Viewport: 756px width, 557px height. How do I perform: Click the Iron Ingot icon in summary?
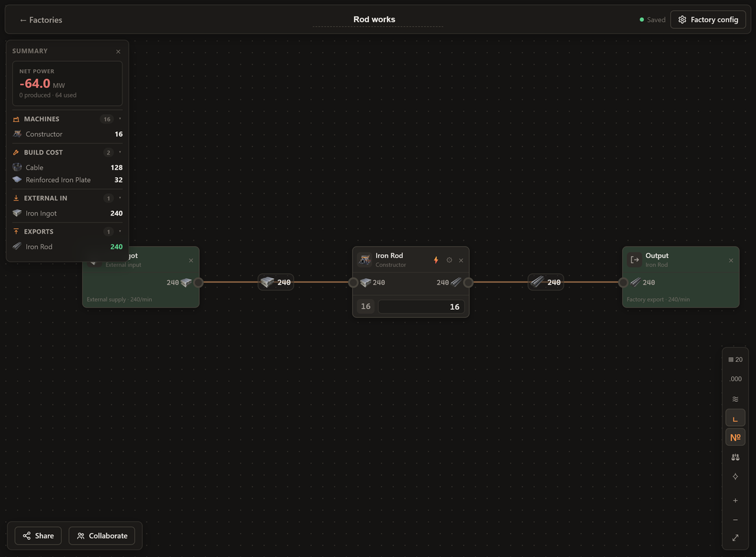(17, 213)
